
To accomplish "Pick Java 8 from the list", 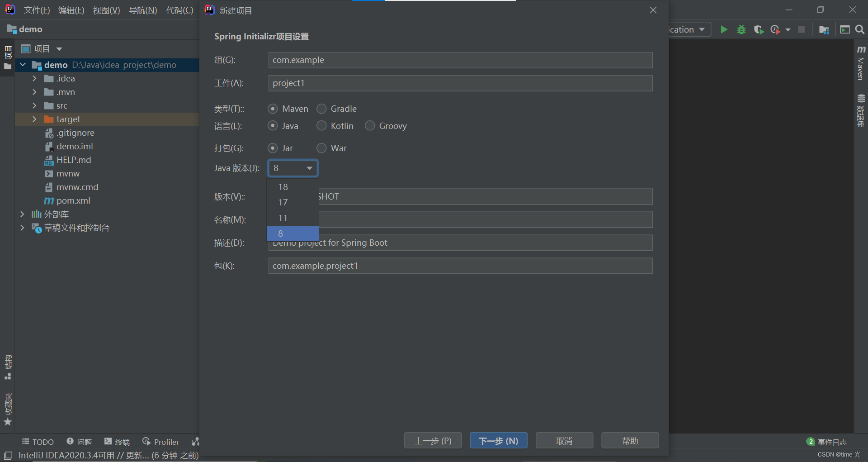I will pos(293,233).
